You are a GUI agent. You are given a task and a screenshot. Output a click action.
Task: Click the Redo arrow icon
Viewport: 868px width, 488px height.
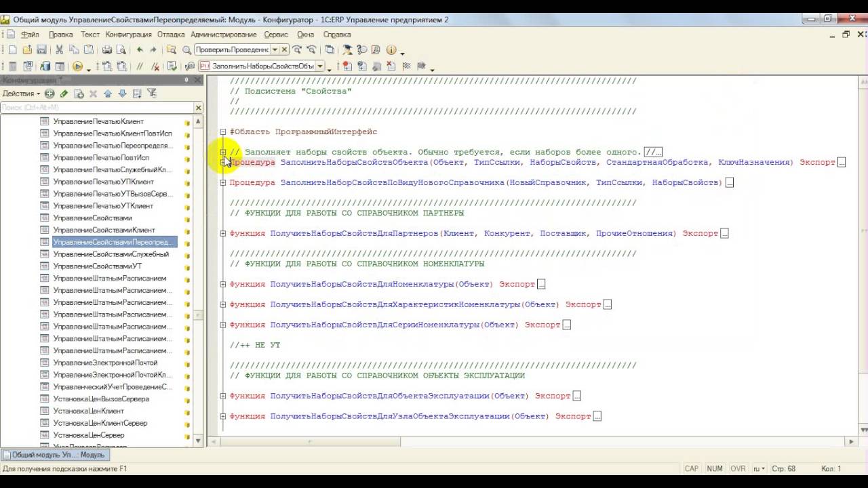pos(153,49)
